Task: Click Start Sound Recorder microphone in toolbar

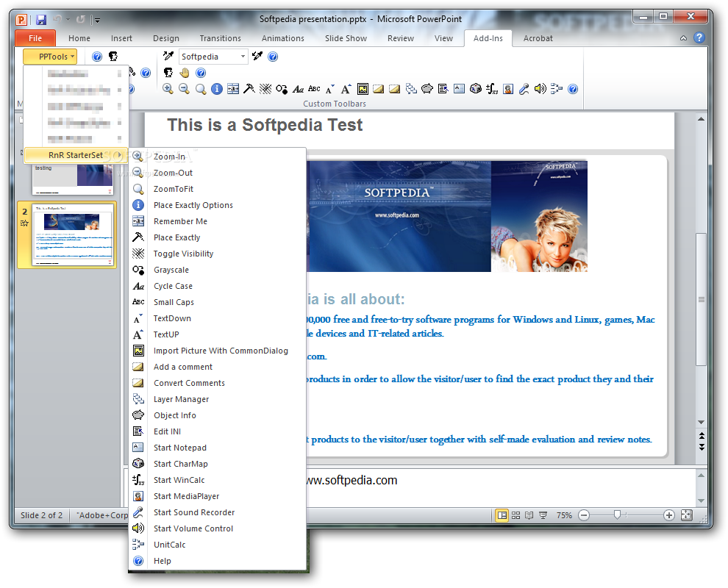Action: point(524,89)
